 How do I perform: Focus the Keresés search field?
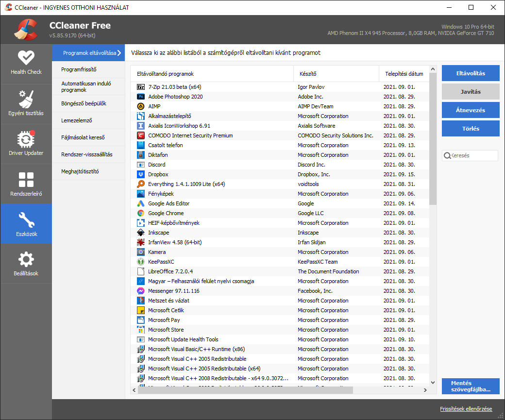pos(470,155)
